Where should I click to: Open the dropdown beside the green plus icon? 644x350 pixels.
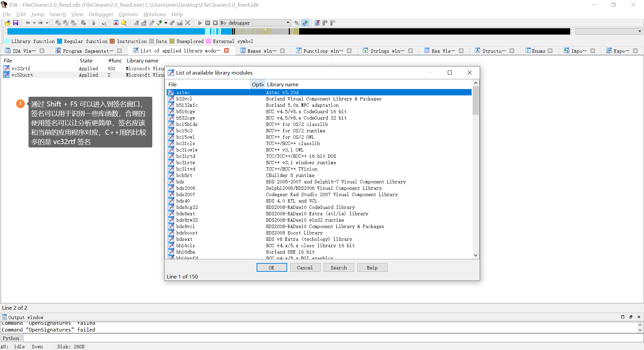(x=166, y=23)
